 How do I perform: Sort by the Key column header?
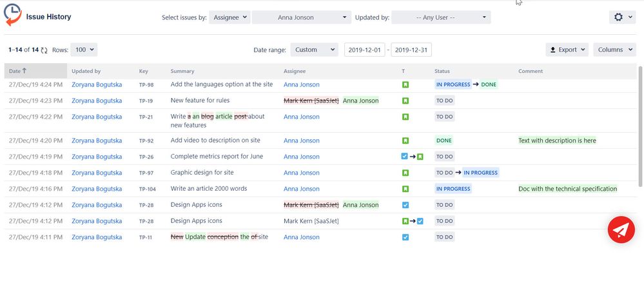pyautogui.click(x=143, y=71)
